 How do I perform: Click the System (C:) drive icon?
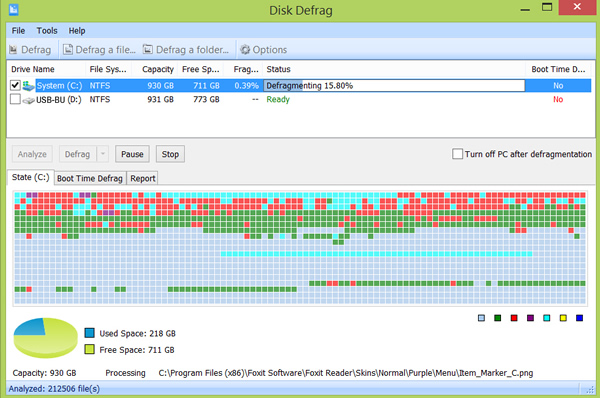click(28, 86)
